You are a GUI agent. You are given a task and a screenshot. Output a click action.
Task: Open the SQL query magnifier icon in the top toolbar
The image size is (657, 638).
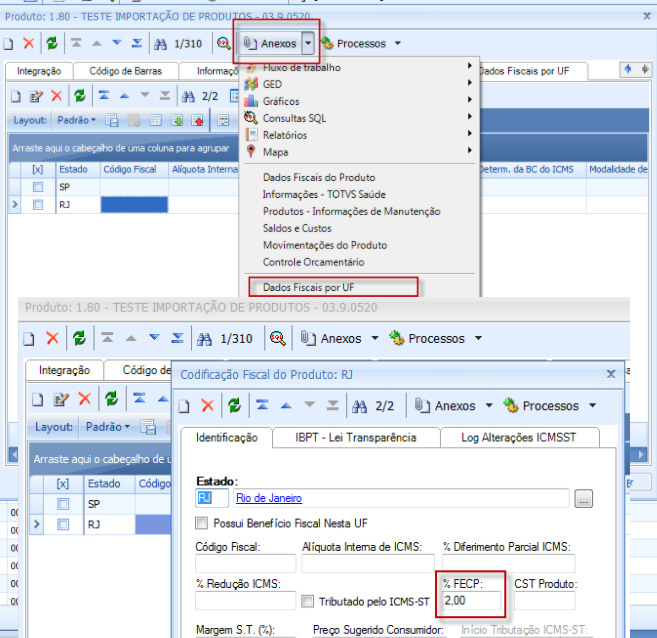[224, 43]
